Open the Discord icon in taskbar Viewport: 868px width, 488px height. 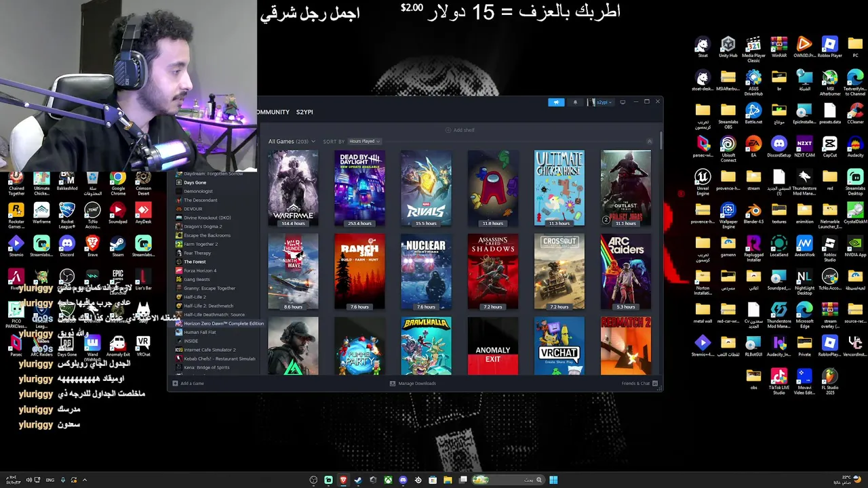403,480
